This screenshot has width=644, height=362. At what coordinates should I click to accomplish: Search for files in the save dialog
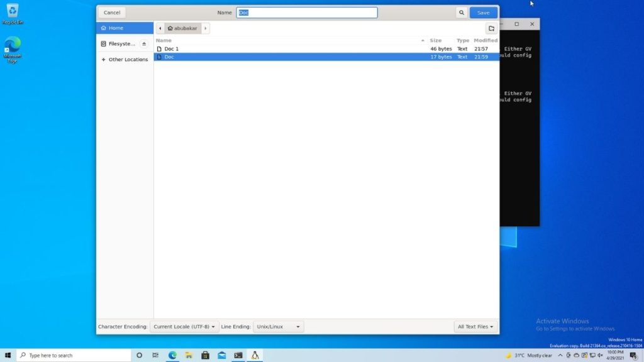(x=461, y=12)
